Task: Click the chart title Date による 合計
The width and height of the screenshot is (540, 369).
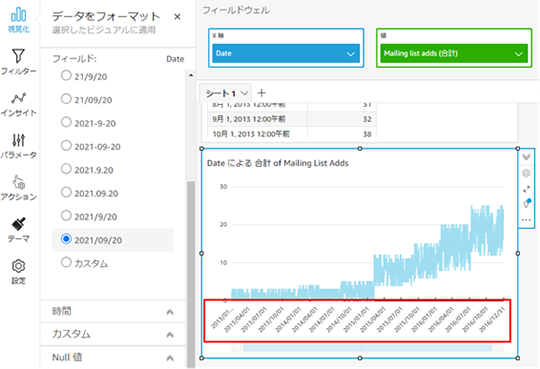Action: (x=278, y=163)
